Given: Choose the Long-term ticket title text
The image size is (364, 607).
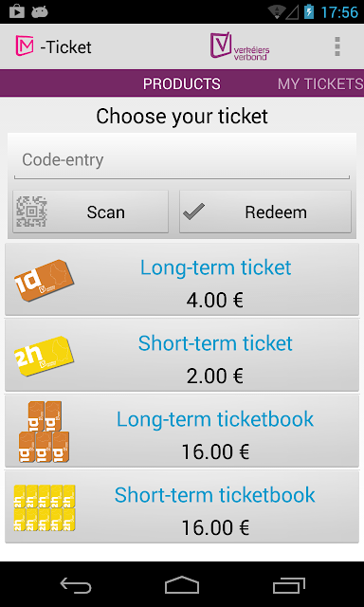Looking at the screenshot, I should point(215,267).
